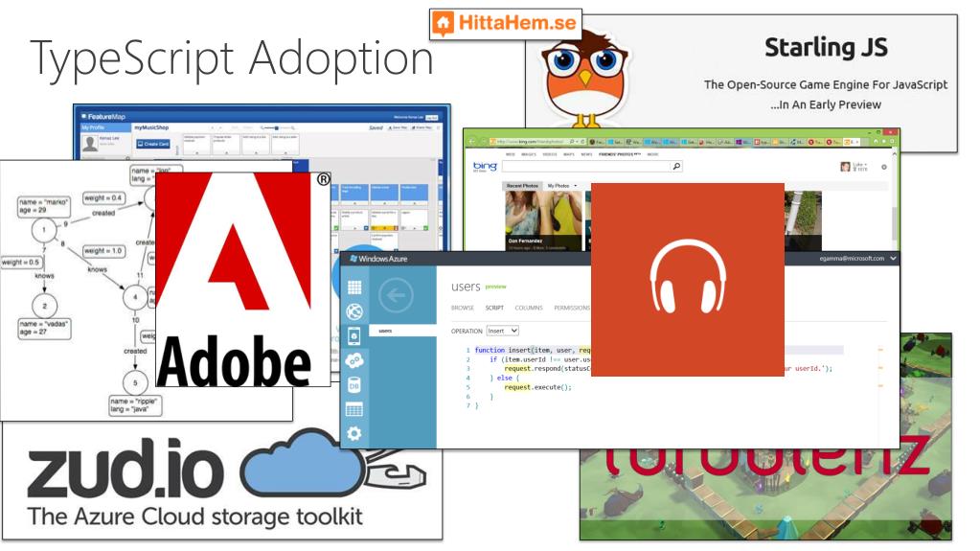
Task: Click graph node 5 in the graph diagram
Action: click(x=135, y=381)
